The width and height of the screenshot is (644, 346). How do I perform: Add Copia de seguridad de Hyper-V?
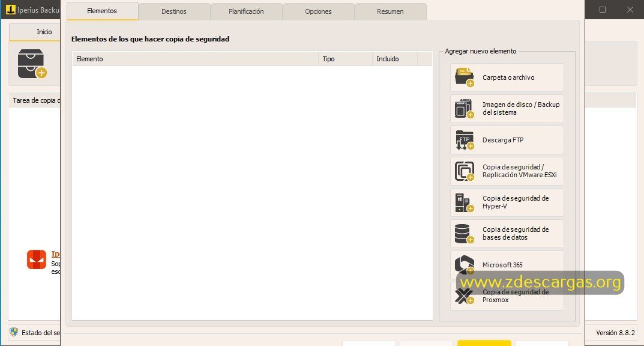[x=507, y=202]
